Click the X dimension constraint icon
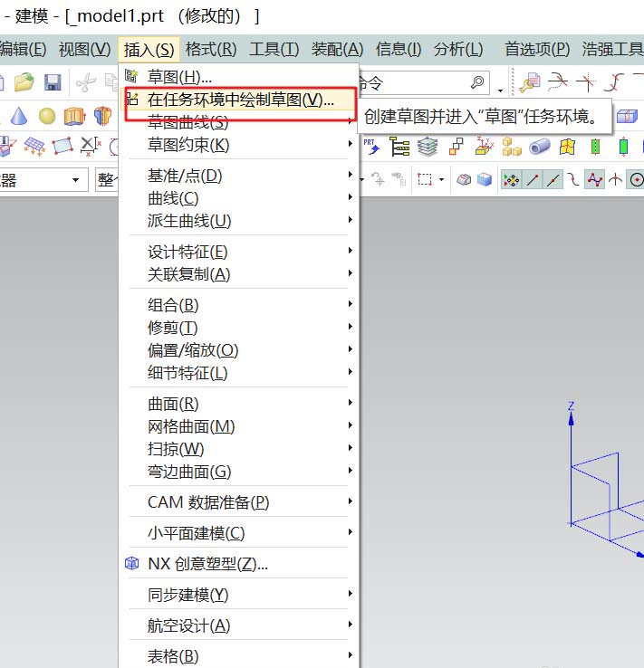 [x=91, y=146]
